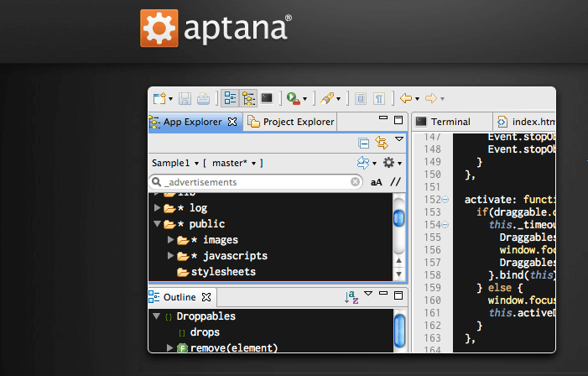Select the drops outline item
588x376 pixels.
pyautogui.click(x=205, y=332)
